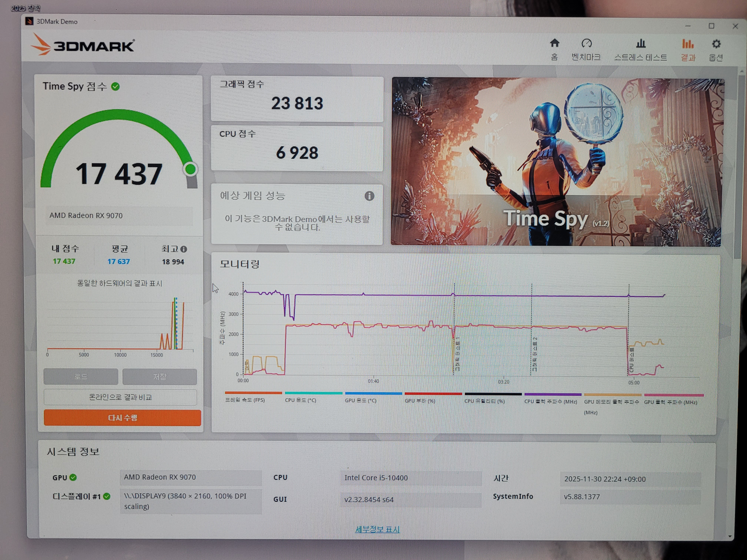Click the GPU temperature blue legend swatch
The image size is (747, 560).
(373, 393)
